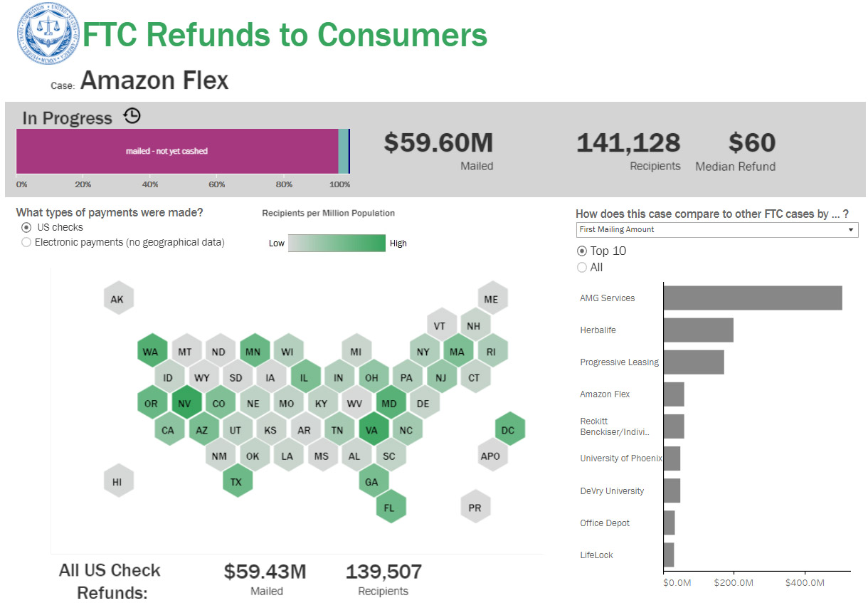Open the First Mailing Amount dropdown
This screenshot has height=603, width=868.
[716, 230]
